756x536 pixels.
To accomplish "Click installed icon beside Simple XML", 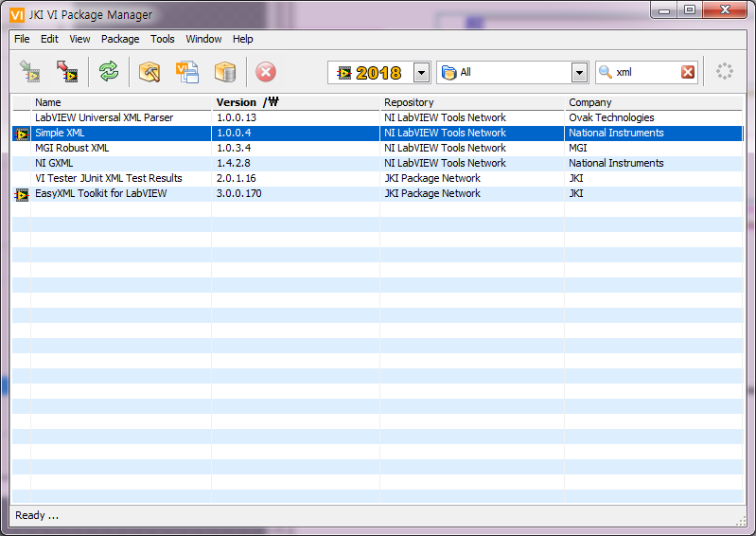I will coord(22,134).
